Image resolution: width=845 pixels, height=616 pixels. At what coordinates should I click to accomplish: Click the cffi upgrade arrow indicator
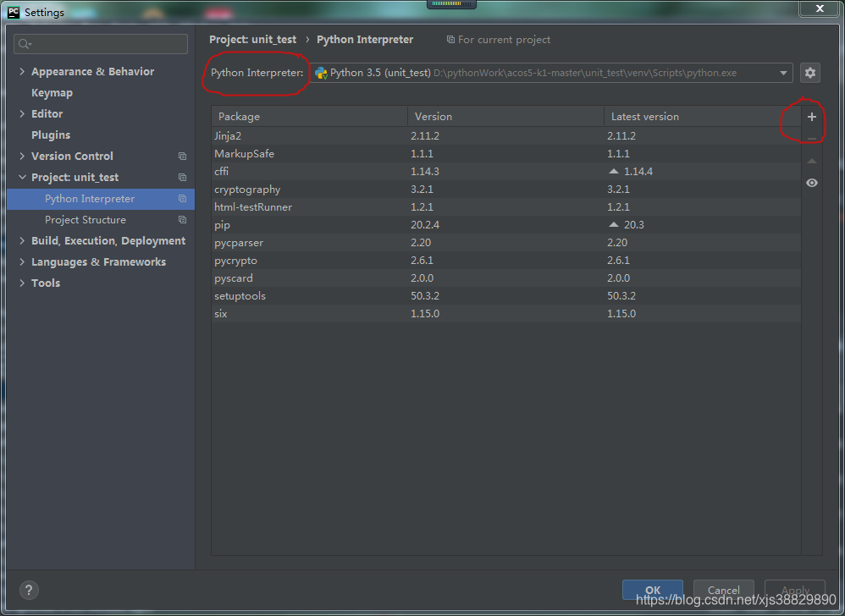click(613, 171)
